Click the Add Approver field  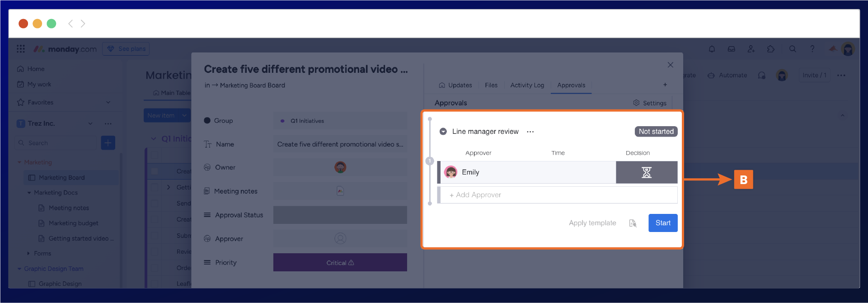click(x=557, y=195)
